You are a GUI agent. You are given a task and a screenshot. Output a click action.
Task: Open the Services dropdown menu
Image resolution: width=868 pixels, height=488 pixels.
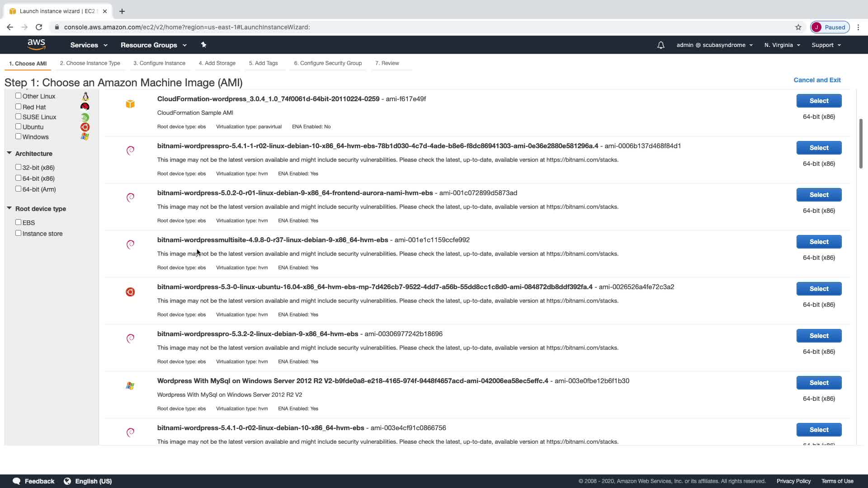(x=89, y=45)
